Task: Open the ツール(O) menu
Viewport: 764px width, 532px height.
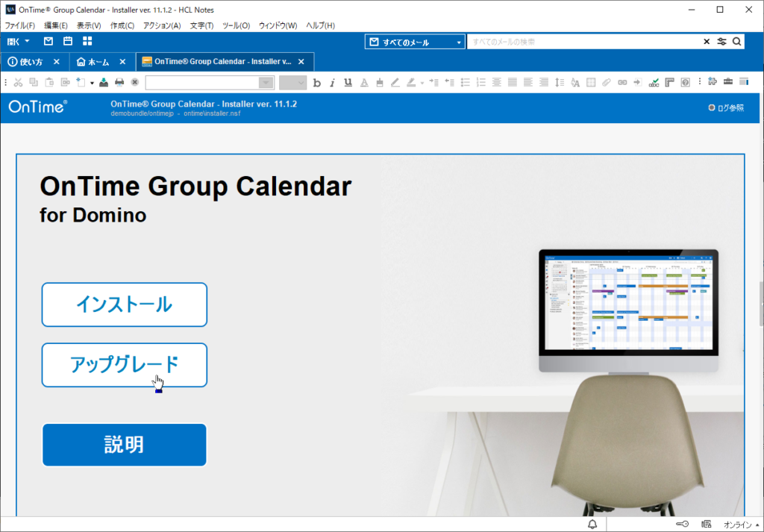Action: pos(237,25)
